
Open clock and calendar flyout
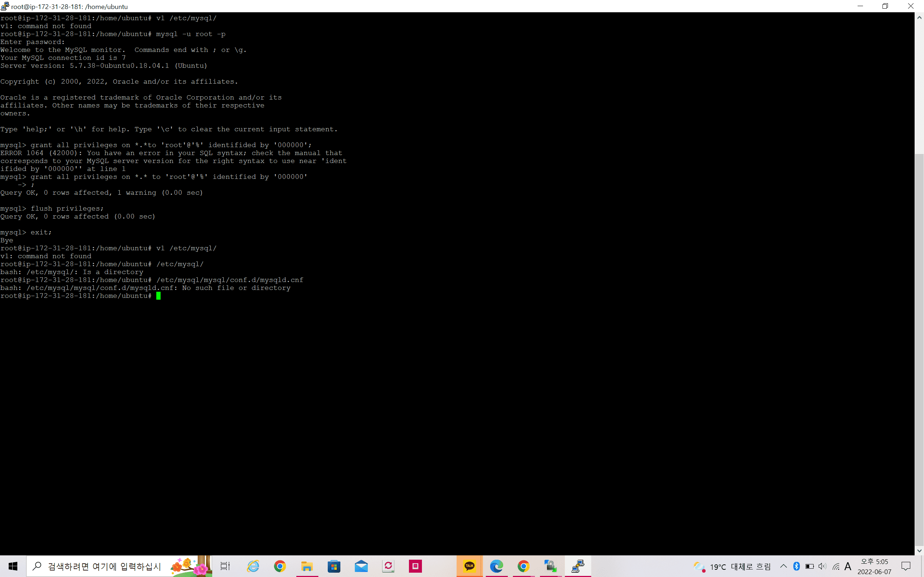click(874, 566)
